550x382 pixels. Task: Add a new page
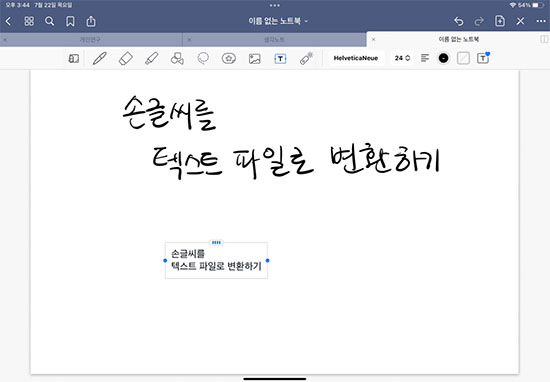coord(500,21)
